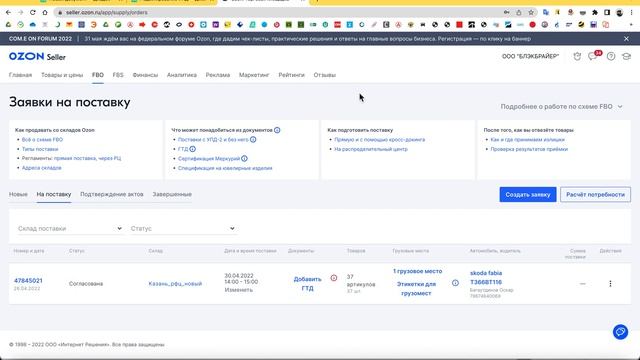The width and height of the screenshot is (640, 360).
Task: Open the browser extensions puzzle icon
Action: pos(595,13)
